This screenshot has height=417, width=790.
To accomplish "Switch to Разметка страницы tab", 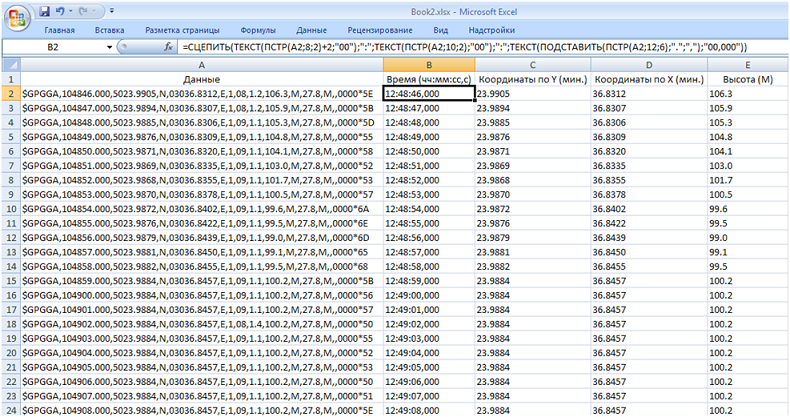I will [x=182, y=30].
